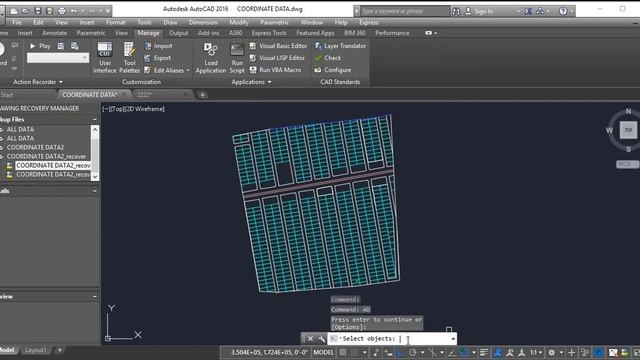Image resolution: width=640 pixels, height=360 pixels.
Task: Click the customize wrench icon on command line
Action: (x=321, y=339)
